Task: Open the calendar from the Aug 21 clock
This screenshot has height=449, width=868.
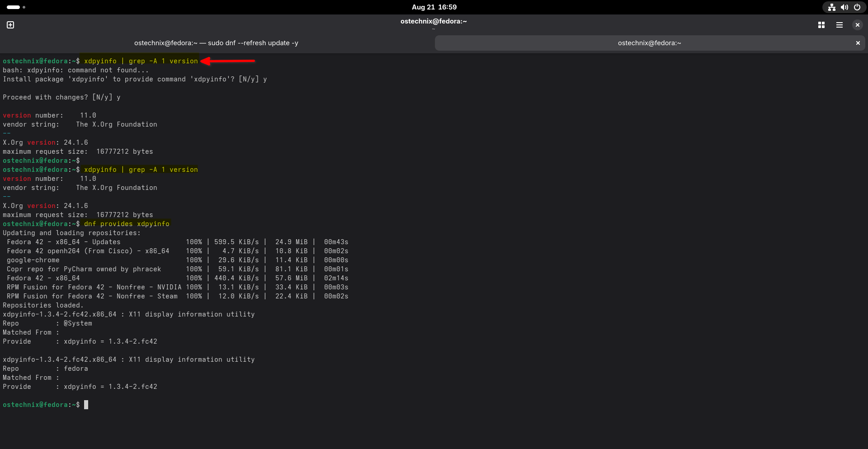Action: pos(434,7)
